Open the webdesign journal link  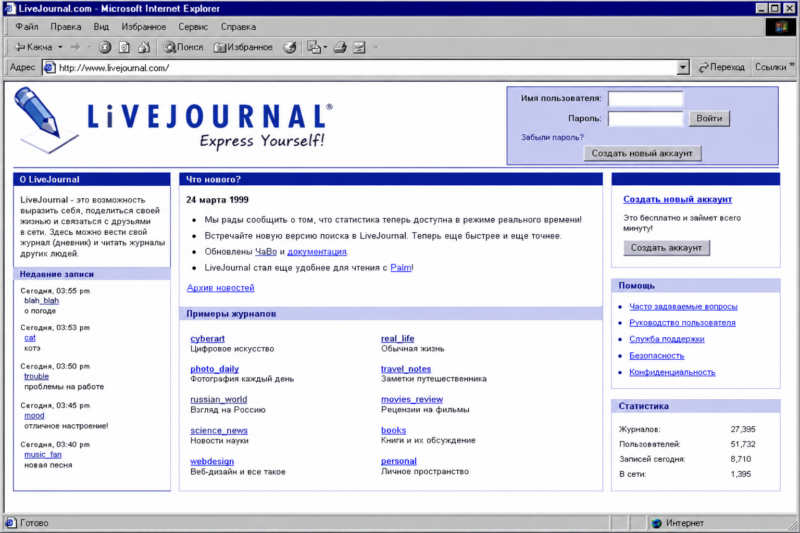212,461
